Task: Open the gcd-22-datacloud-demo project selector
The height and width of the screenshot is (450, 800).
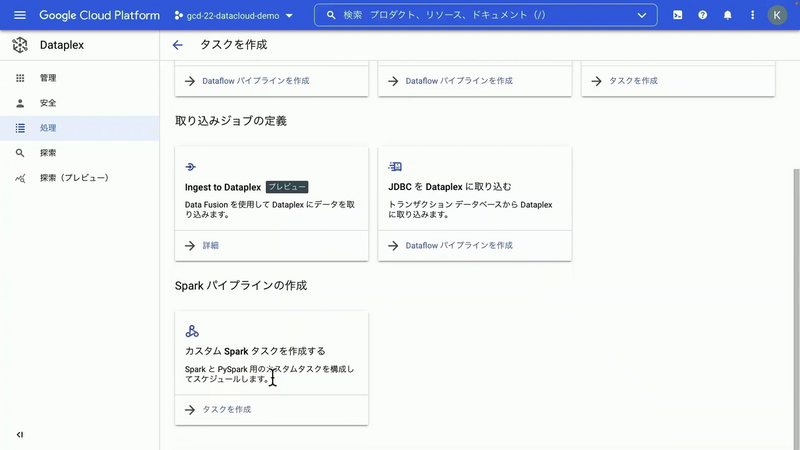Action: click(x=234, y=16)
